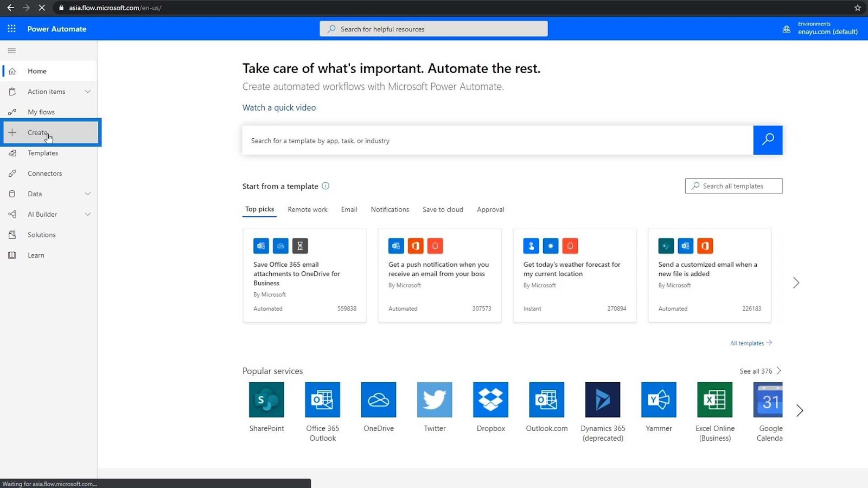The width and height of the screenshot is (868, 488).
Task: Click the Power Automate brand title
Action: pyautogui.click(x=57, y=29)
